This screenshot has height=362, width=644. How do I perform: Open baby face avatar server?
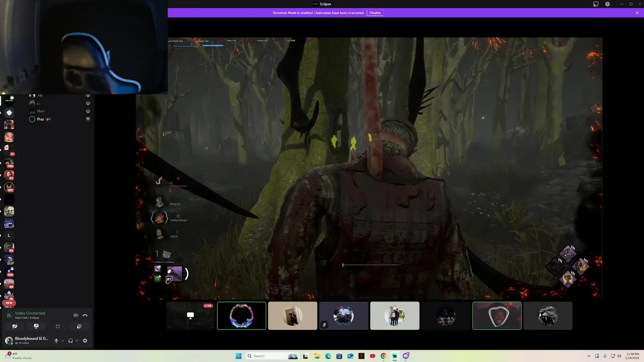[x=9, y=137]
